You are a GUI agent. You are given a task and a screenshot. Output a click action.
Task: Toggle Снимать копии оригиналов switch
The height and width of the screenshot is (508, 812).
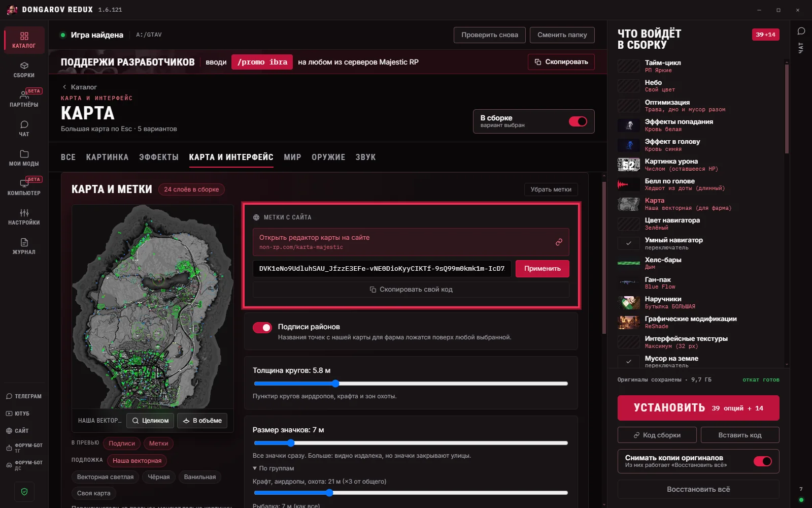point(762,461)
